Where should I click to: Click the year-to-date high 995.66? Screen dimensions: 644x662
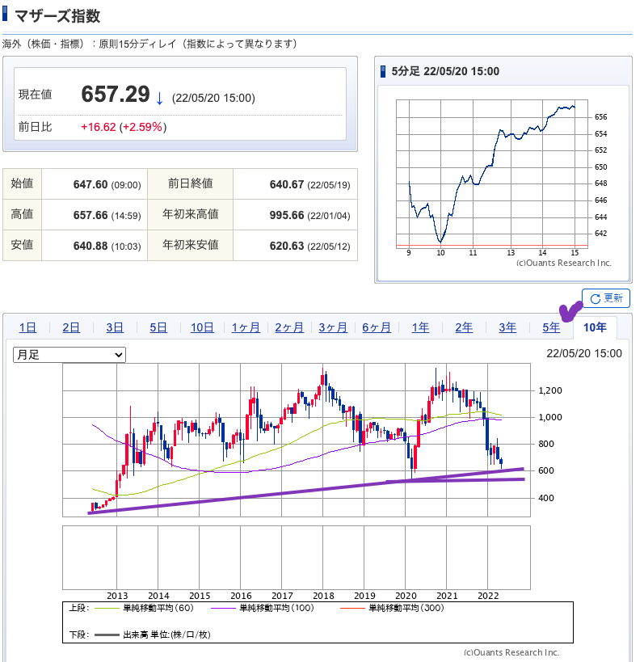point(287,215)
